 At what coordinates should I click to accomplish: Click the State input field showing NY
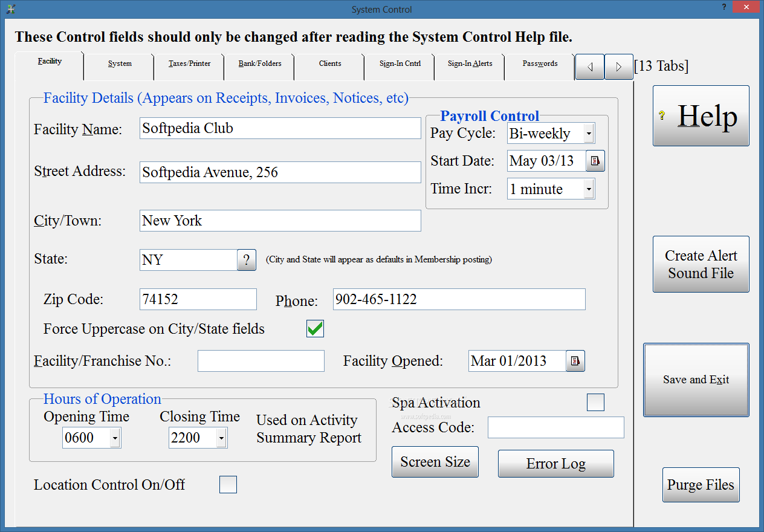[189, 260]
